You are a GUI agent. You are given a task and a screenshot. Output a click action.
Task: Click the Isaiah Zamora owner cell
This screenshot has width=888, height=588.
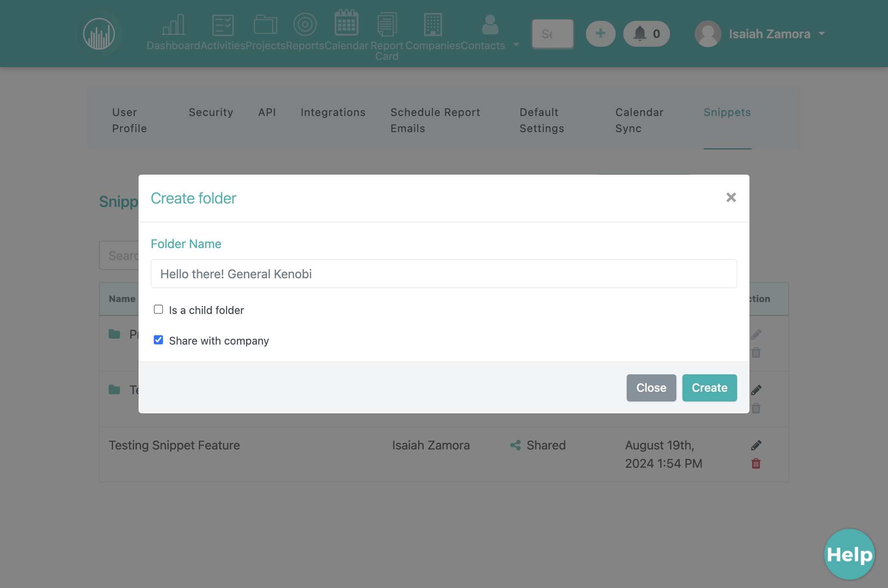(x=431, y=445)
